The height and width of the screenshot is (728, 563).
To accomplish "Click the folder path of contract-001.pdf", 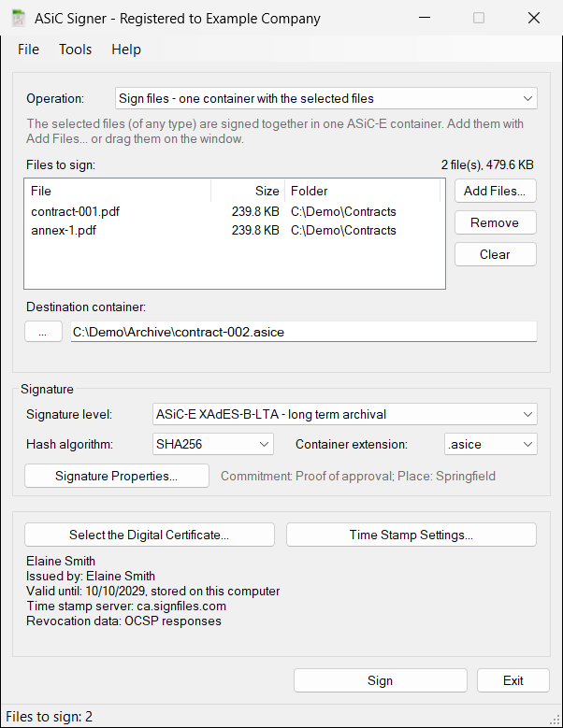I will pyautogui.click(x=343, y=212).
